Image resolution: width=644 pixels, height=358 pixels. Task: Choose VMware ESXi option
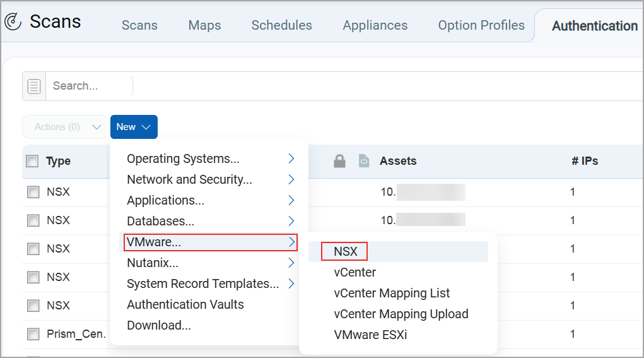coord(370,335)
